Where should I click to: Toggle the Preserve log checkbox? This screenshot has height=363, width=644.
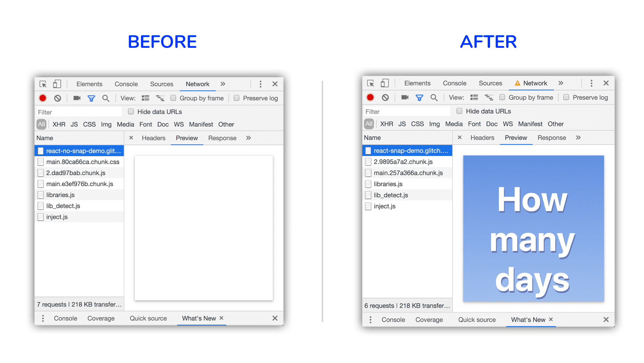pos(236,97)
